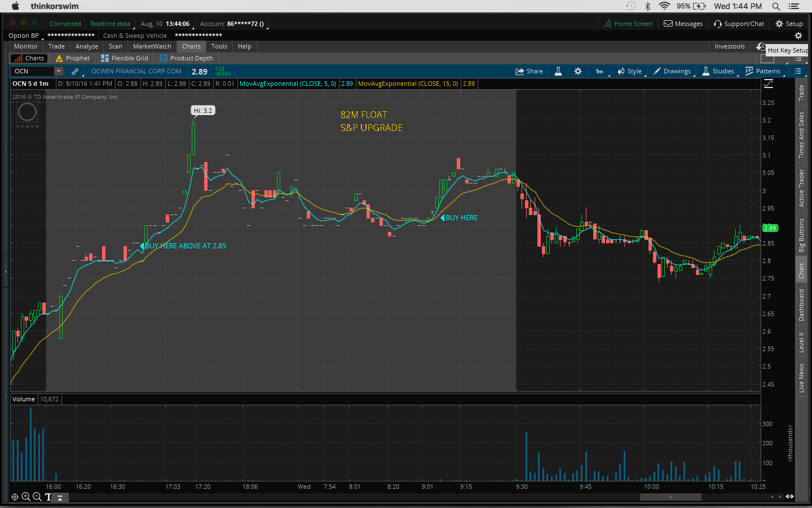This screenshot has height=508, width=812.
Task: Collapse the volume subgraph toggle
Action: pos(60,497)
